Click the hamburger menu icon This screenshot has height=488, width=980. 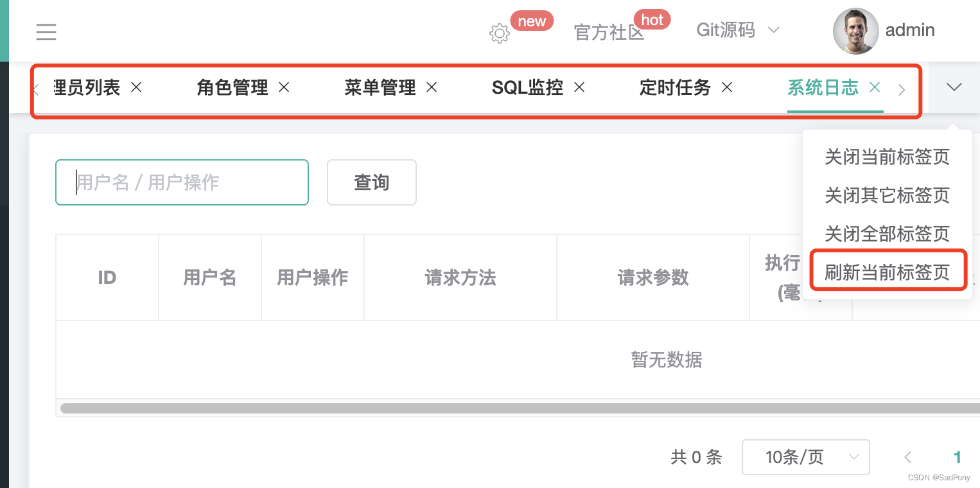tap(46, 31)
